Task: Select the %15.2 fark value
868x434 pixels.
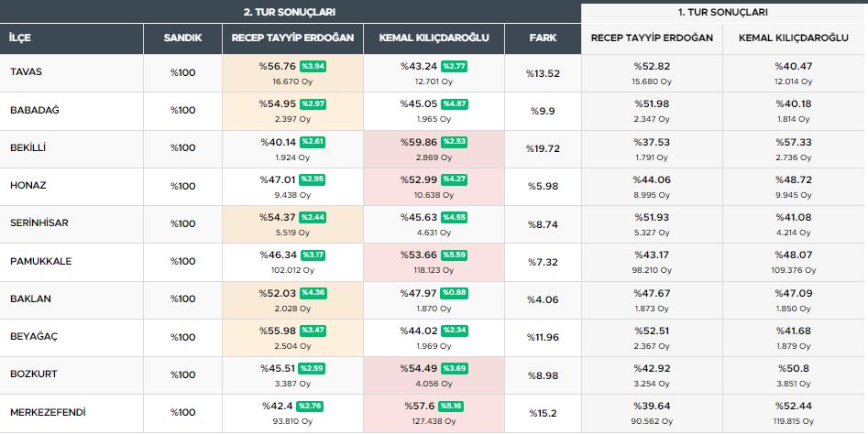Action: 543,413
